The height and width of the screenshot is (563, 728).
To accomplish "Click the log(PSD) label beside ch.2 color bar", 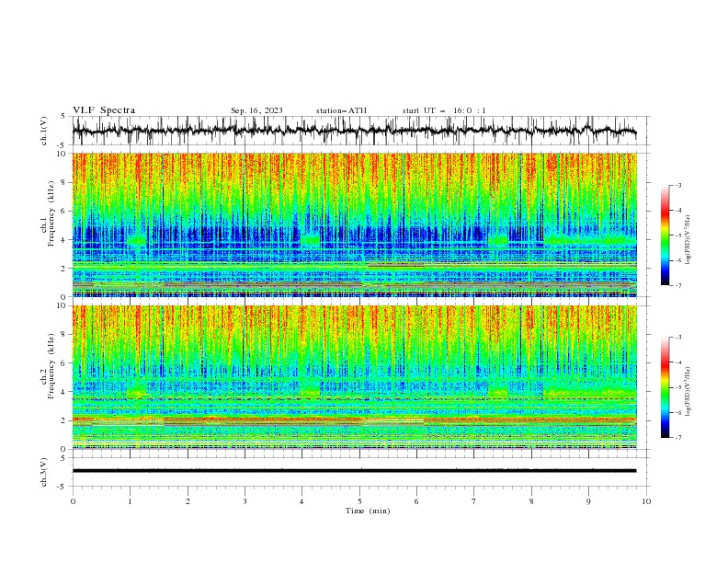I will coord(688,392).
